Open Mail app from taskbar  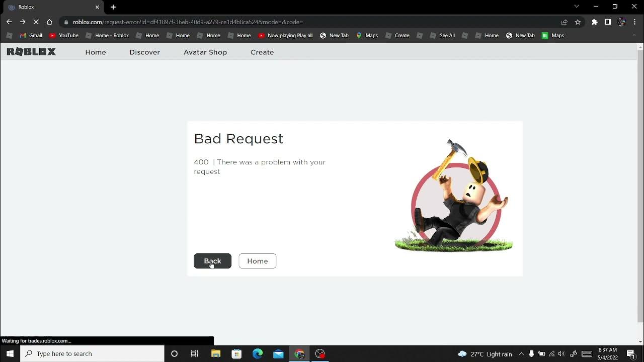pyautogui.click(x=278, y=353)
